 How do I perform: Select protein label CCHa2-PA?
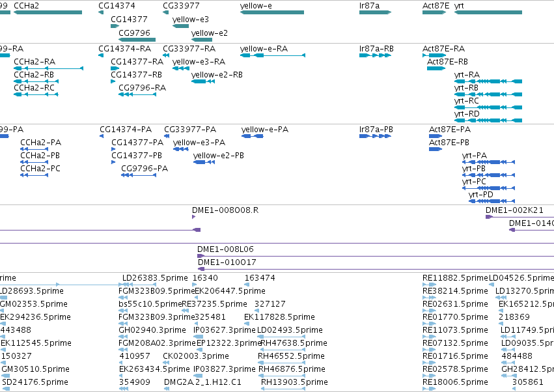click(40, 143)
